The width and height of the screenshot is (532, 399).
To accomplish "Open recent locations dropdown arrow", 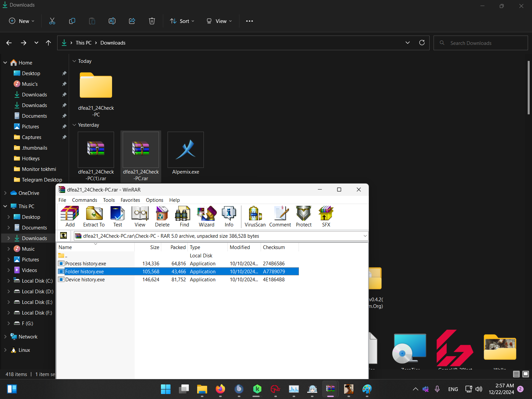I will [x=36, y=43].
